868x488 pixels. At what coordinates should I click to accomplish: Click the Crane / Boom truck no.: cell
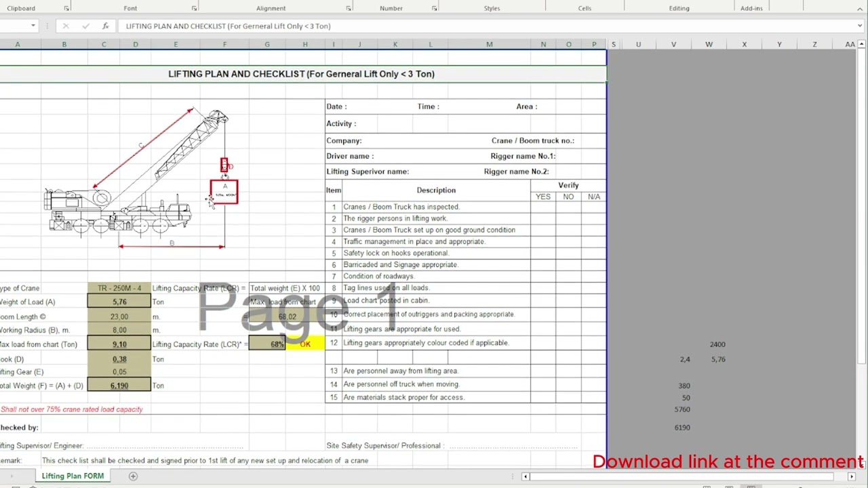point(533,140)
